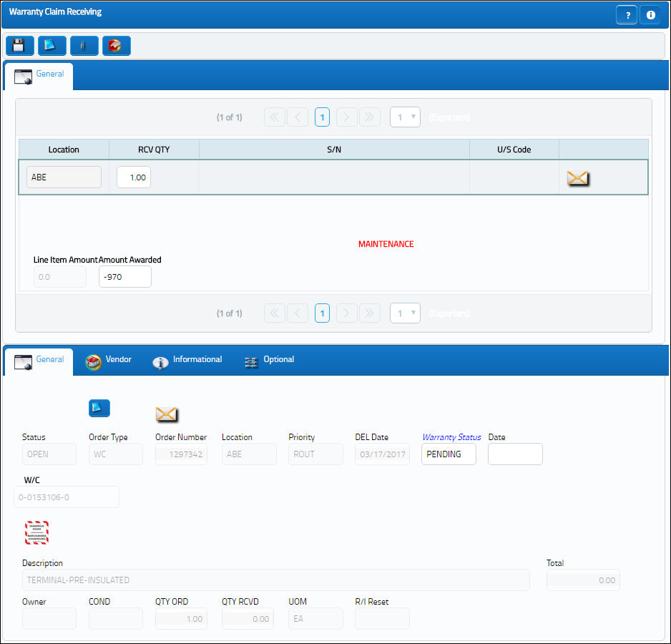Click the Order Number field 1297342

[181, 454]
